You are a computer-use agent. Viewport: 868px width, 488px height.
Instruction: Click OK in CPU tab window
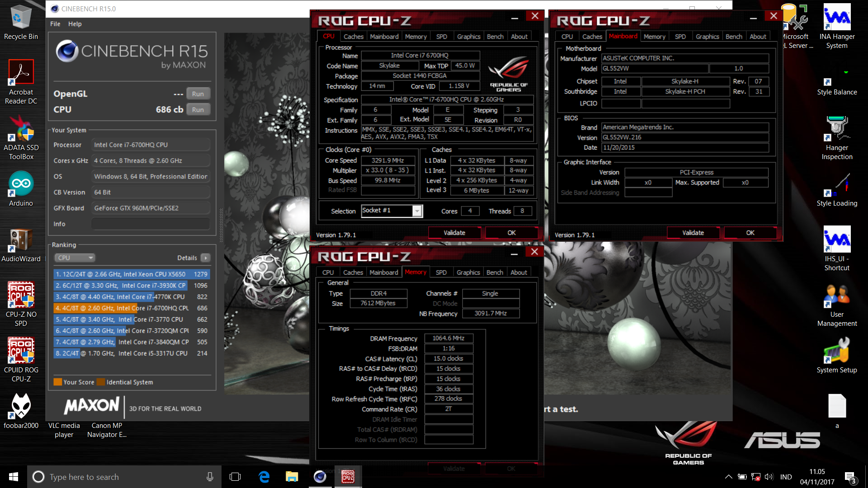[512, 233]
